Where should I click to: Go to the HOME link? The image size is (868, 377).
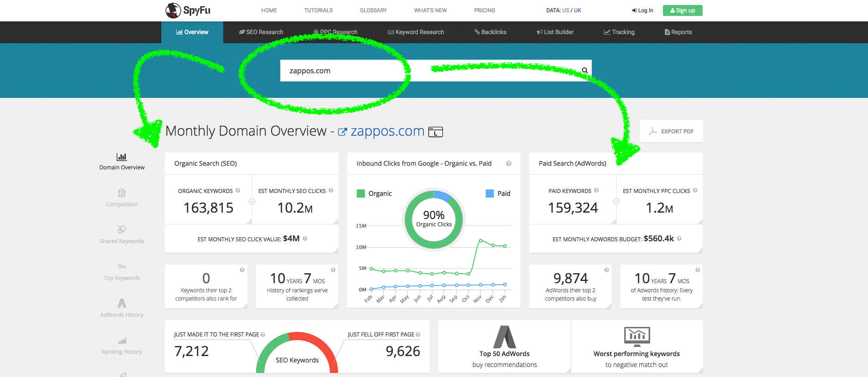click(x=269, y=10)
